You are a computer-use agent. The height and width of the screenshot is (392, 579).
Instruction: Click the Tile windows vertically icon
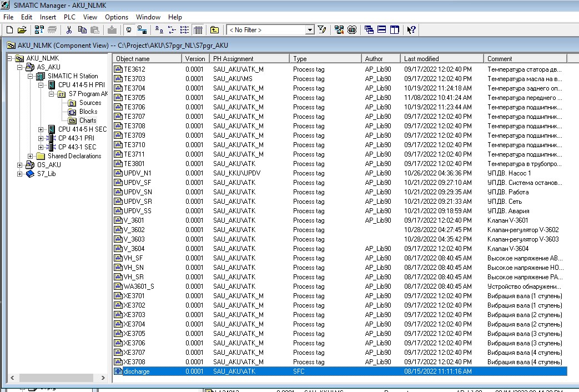(x=394, y=30)
